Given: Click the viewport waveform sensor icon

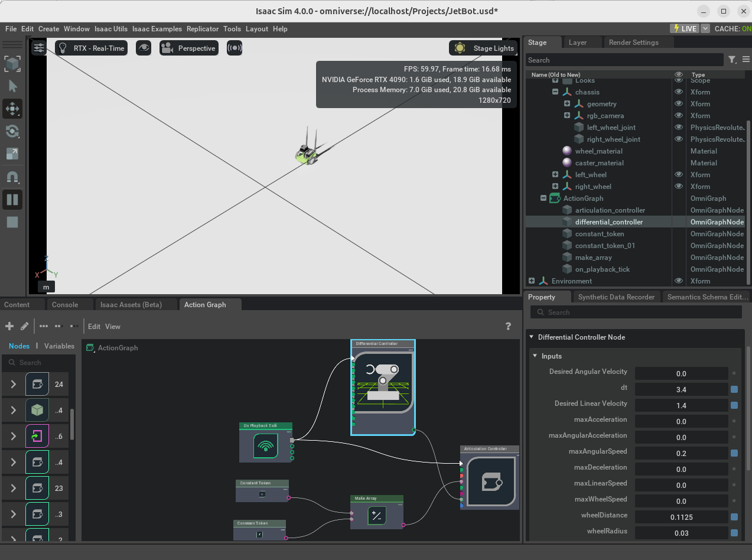Looking at the screenshot, I should [235, 48].
